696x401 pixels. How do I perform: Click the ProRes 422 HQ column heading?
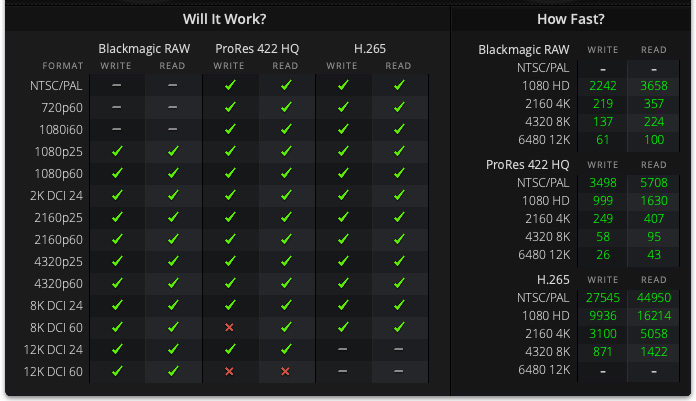click(257, 48)
